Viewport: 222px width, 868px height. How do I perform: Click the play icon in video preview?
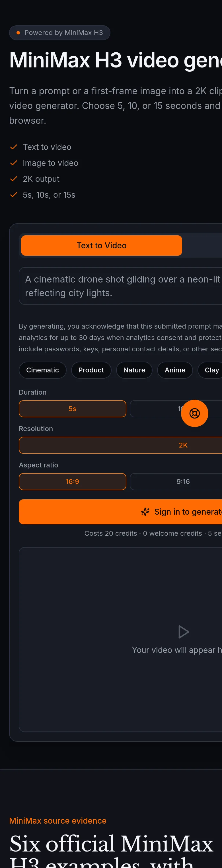(183, 632)
